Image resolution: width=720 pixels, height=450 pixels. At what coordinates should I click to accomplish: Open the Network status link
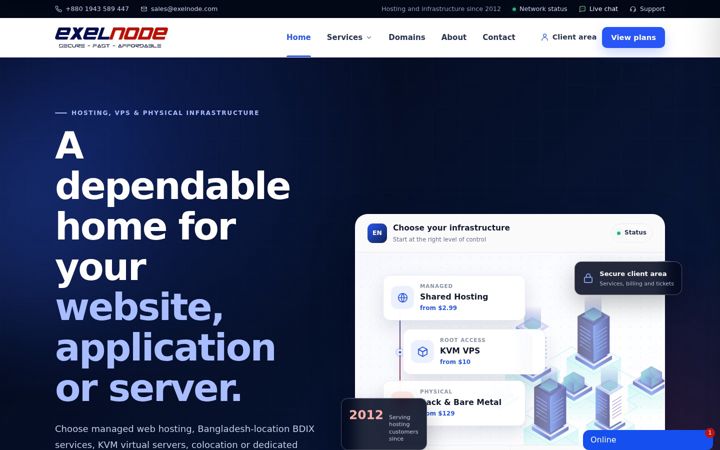coord(540,9)
